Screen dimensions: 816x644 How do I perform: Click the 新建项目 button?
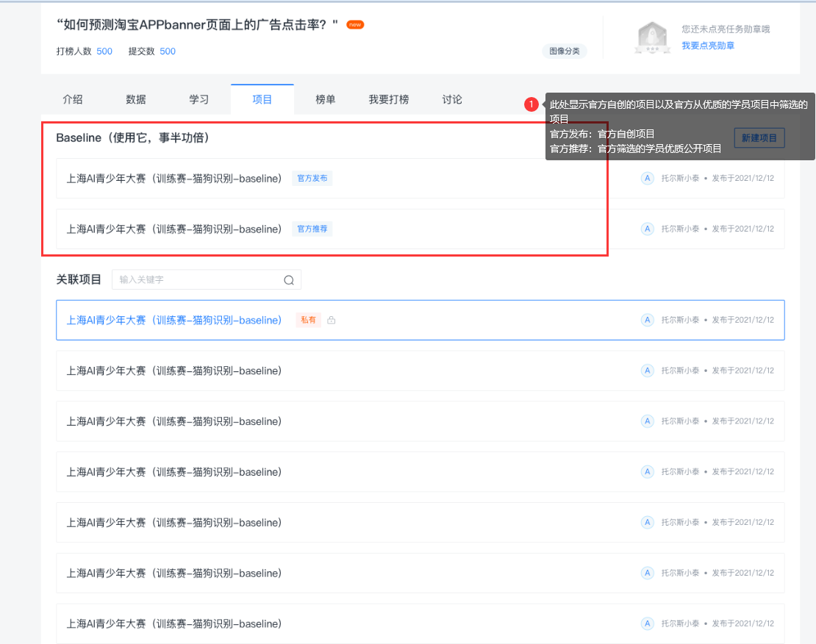tap(759, 138)
